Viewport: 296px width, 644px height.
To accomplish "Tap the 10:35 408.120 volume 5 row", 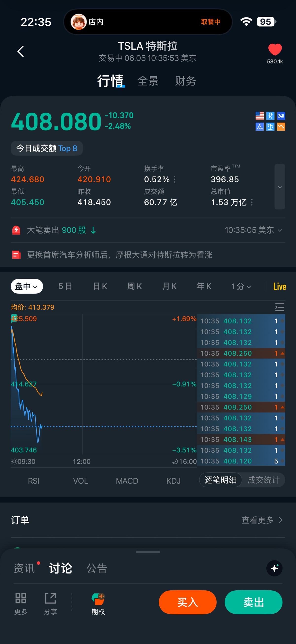I will (241, 461).
